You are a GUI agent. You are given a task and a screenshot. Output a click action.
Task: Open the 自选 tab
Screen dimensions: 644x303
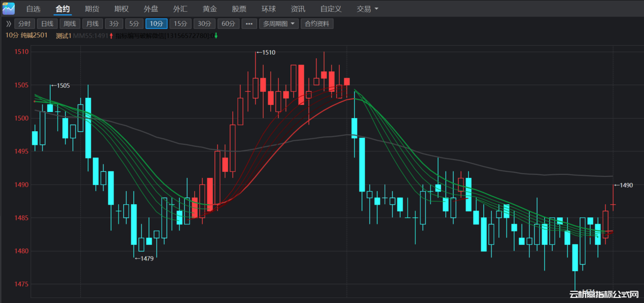click(x=33, y=9)
